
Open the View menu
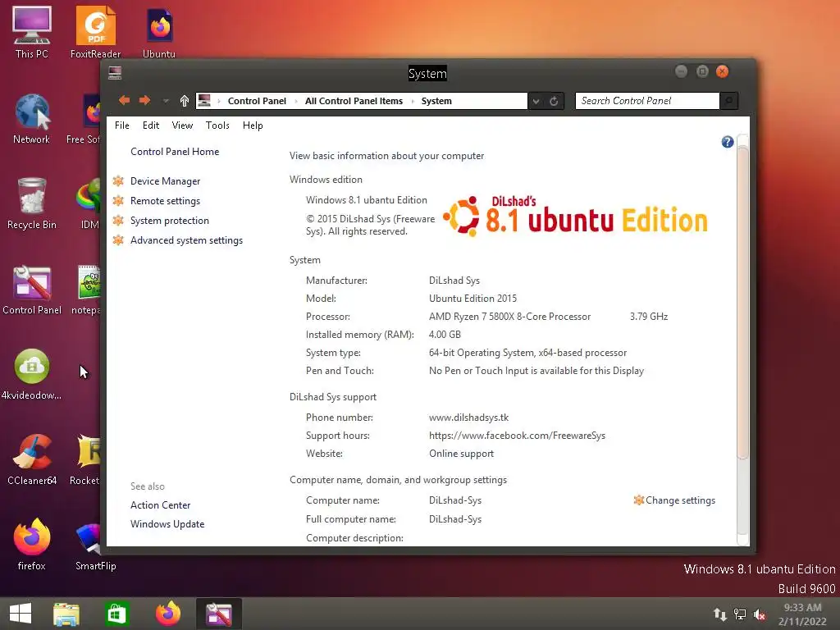pyautogui.click(x=182, y=126)
